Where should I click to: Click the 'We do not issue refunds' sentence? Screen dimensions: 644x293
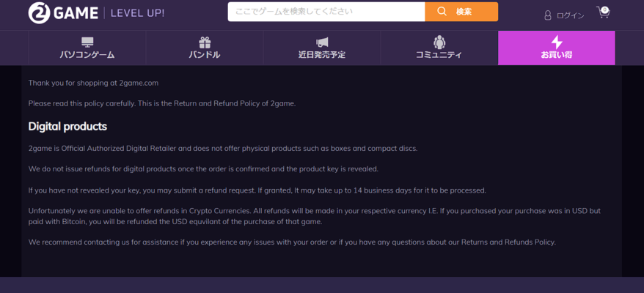203,168
